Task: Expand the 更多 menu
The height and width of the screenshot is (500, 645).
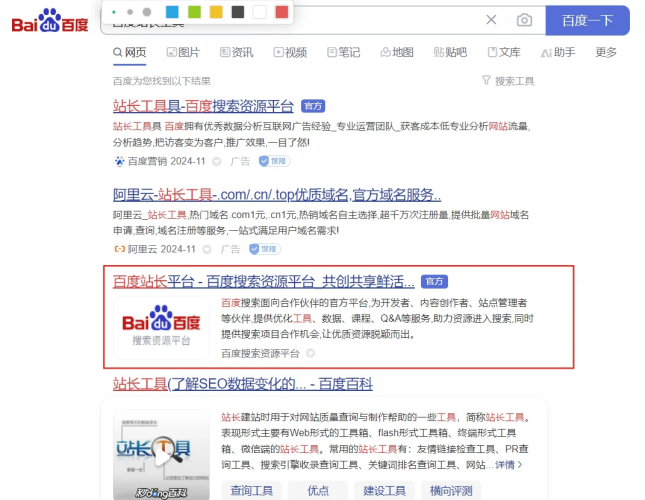Action: (606, 52)
